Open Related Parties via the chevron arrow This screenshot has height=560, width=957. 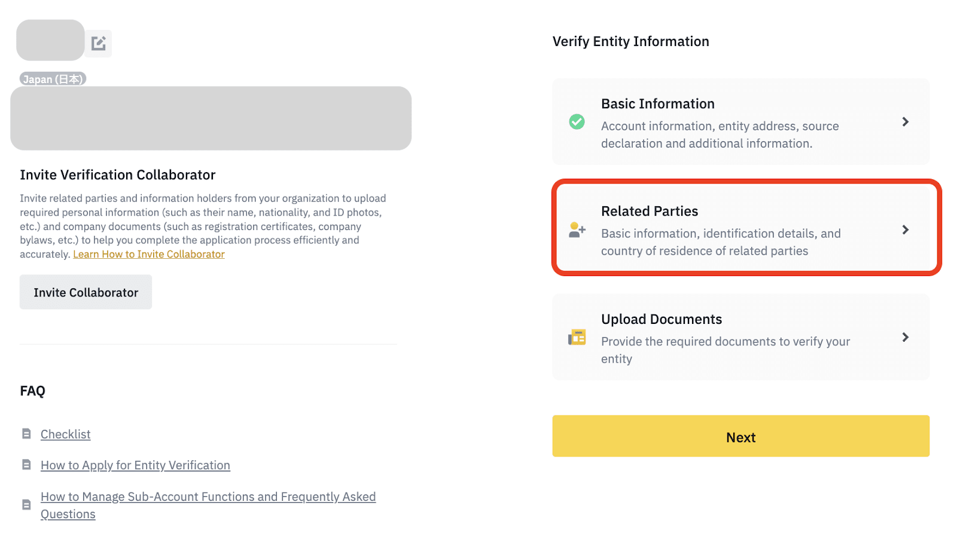[x=905, y=230]
